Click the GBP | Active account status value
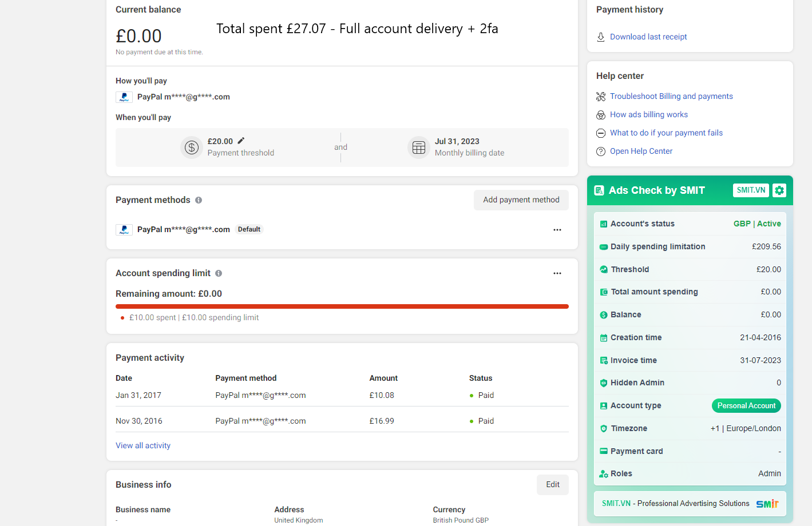 (x=757, y=224)
